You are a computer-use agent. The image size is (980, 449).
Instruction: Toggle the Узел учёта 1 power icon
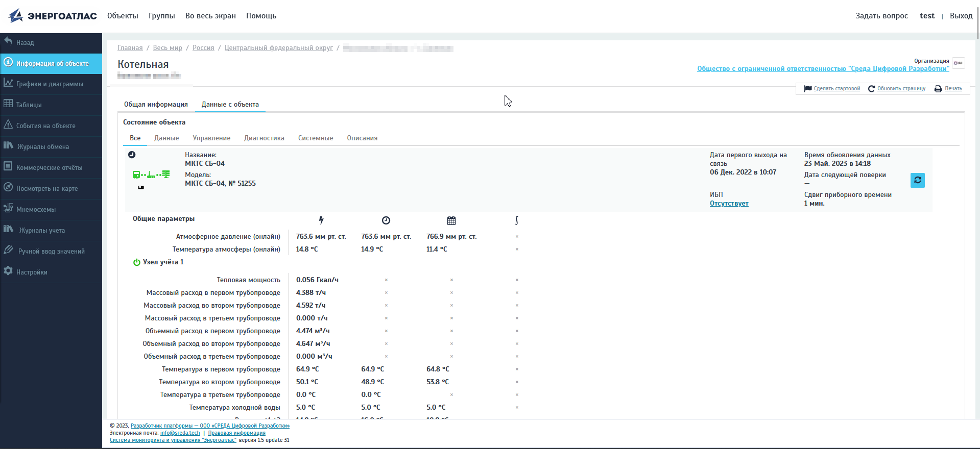(x=136, y=262)
